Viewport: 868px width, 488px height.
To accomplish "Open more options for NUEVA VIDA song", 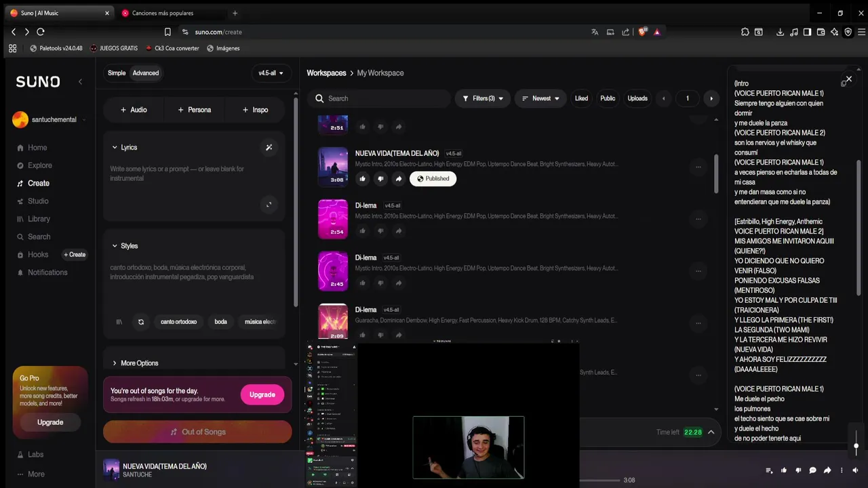I will point(698,167).
